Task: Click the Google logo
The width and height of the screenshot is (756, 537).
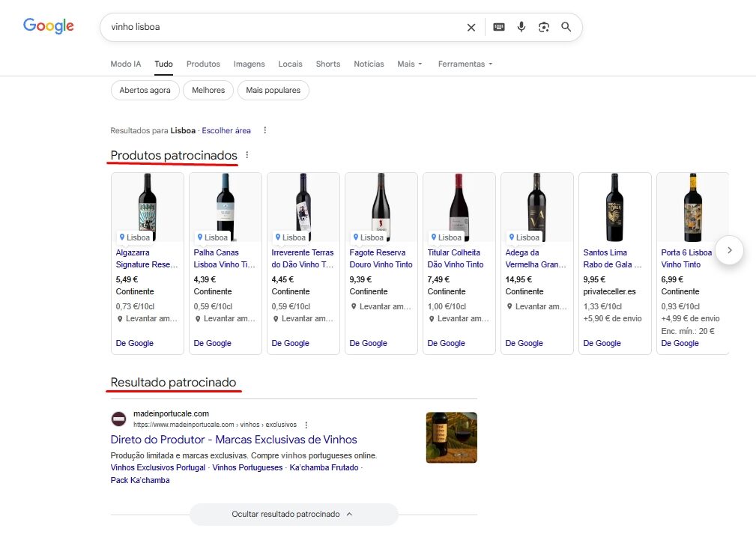Action: (x=47, y=26)
